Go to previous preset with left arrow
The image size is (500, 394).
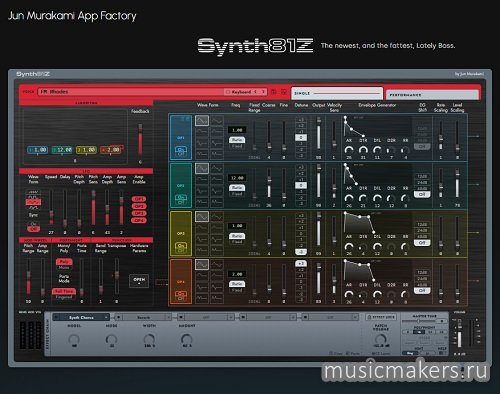[x=256, y=92]
